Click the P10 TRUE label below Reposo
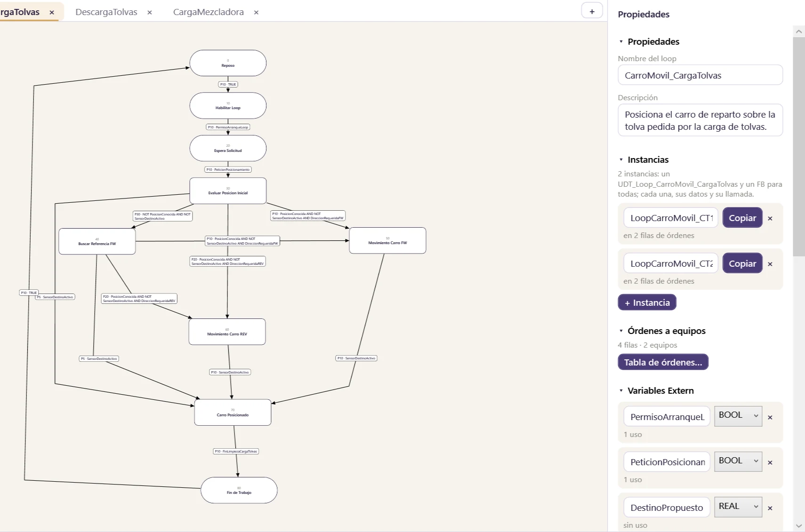The width and height of the screenshot is (805, 532). tap(228, 85)
